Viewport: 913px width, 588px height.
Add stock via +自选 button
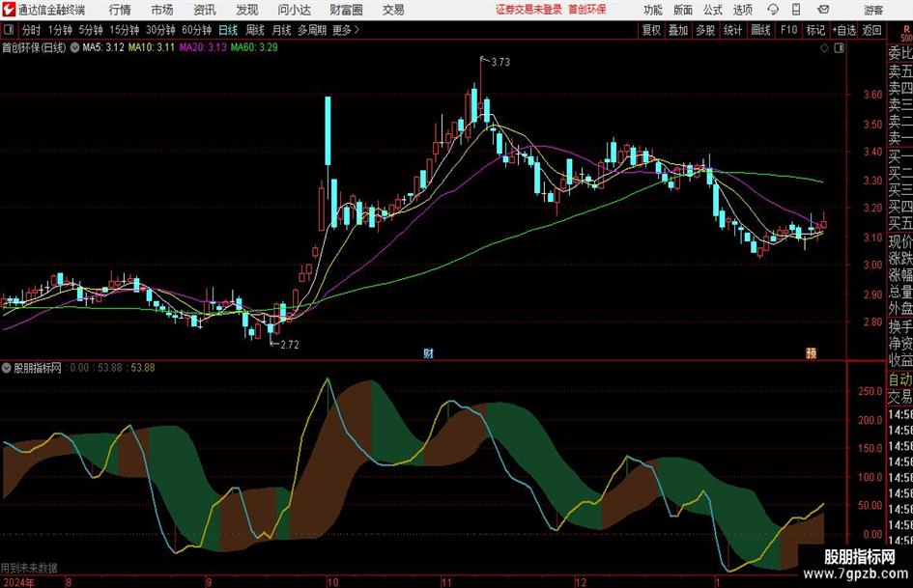tap(844, 30)
